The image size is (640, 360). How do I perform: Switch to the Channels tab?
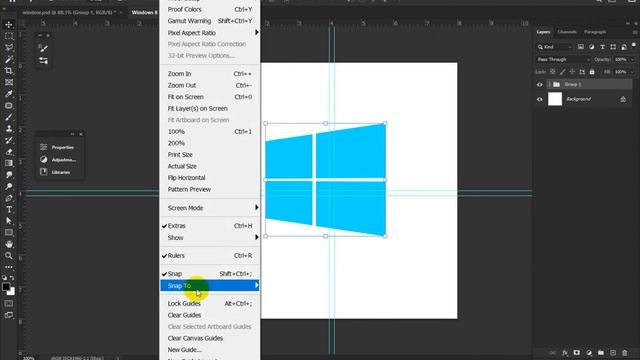click(x=567, y=32)
